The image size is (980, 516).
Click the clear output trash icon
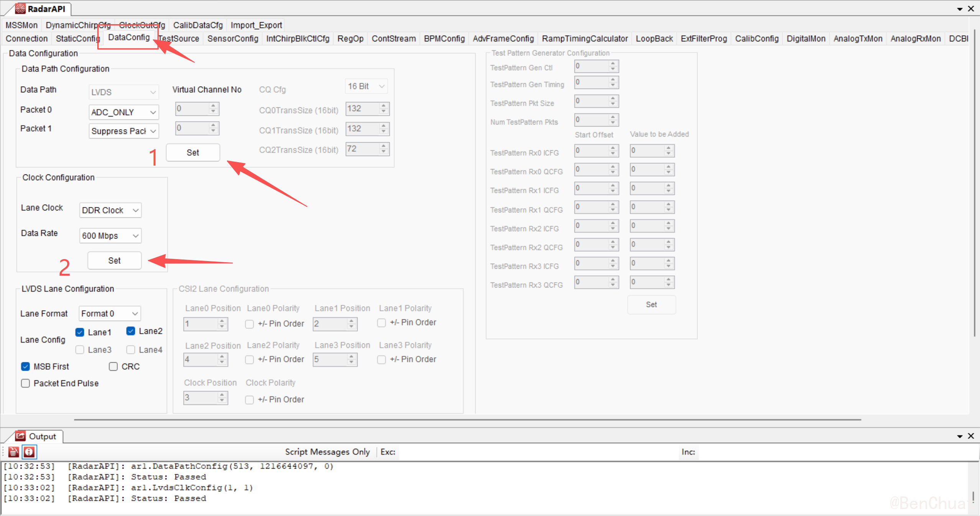click(x=13, y=452)
